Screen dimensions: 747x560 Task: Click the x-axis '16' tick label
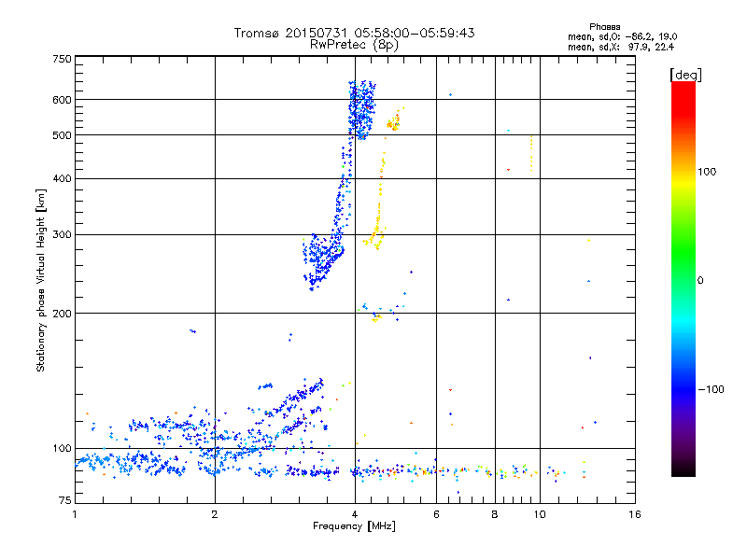(x=635, y=514)
